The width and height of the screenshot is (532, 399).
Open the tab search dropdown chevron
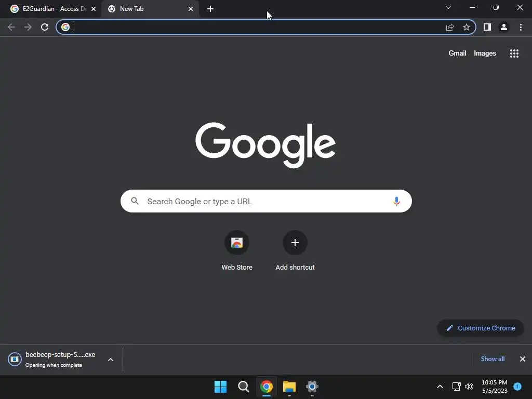pyautogui.click(x=448, y=7)
